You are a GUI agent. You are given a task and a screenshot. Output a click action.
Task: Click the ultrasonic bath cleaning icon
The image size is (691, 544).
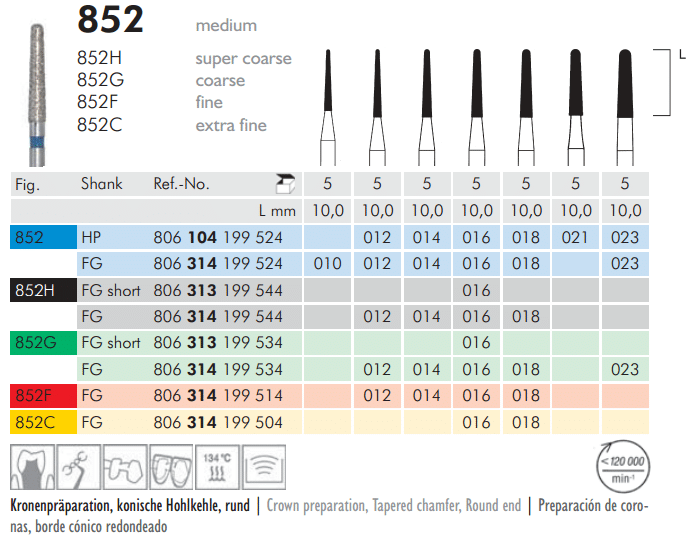tap(265, 467)
